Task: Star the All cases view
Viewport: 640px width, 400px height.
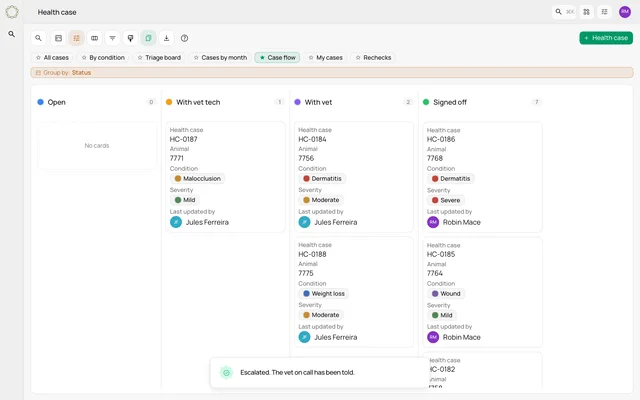Action: coord(38,58)
